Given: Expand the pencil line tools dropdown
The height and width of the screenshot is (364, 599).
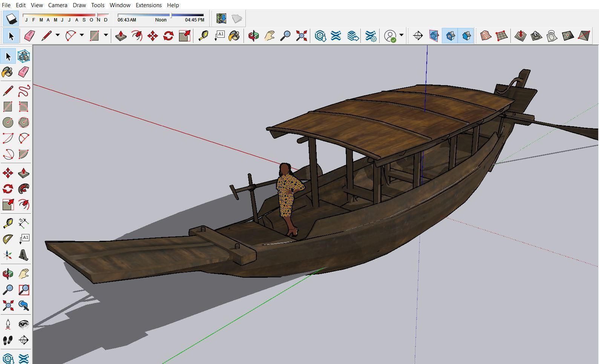Looking at the screenshot, I should click(x=58, y=35).
